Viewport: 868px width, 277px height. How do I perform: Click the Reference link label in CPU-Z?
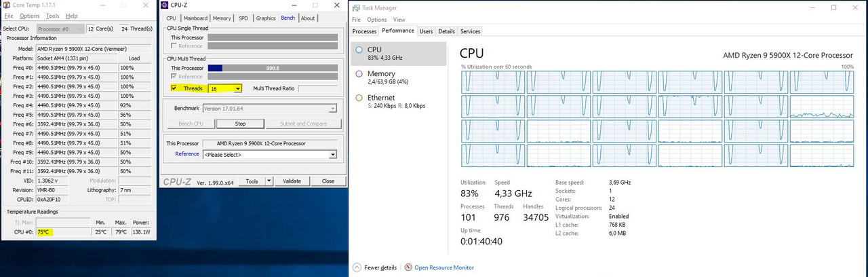pyautogui.click(x=187, y=154)
